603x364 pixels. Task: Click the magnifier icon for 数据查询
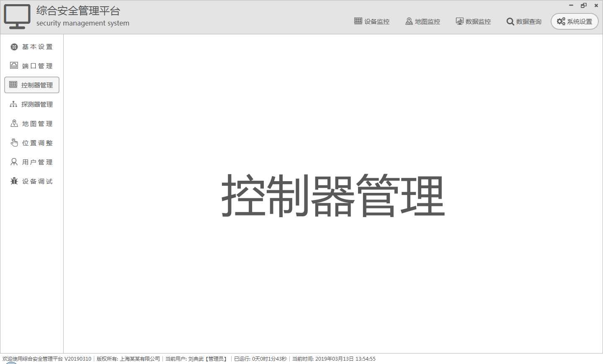pos(510,21)
